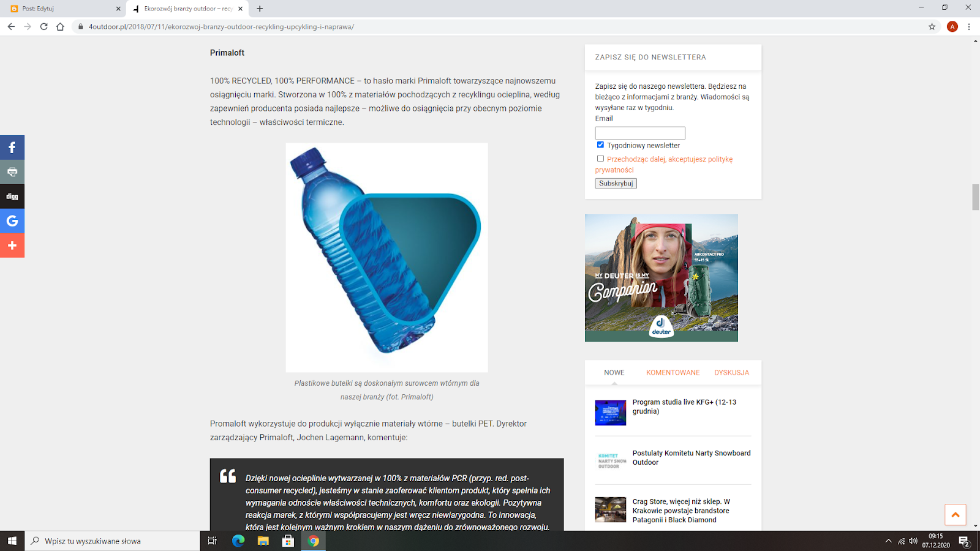
Task: Close the Ekorozwój branży outdoor tab
Action: [x=240, y=9]
